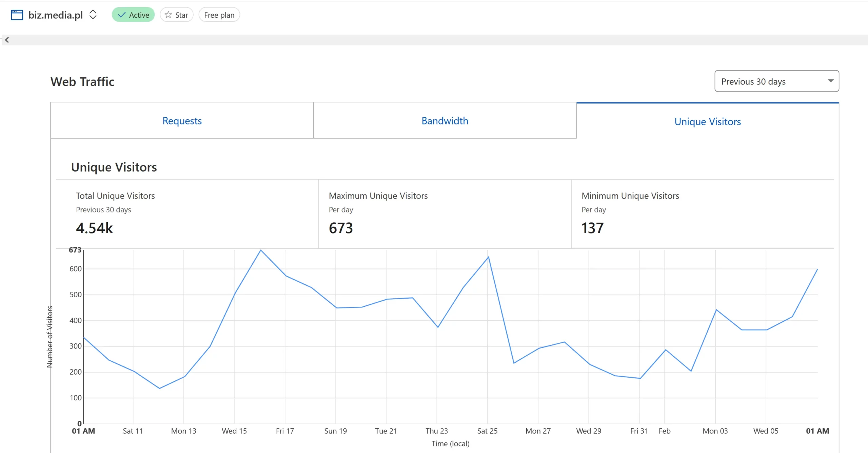
Task: Collapse sidebar with the left chevron arrow
Action: click(7, 40)
